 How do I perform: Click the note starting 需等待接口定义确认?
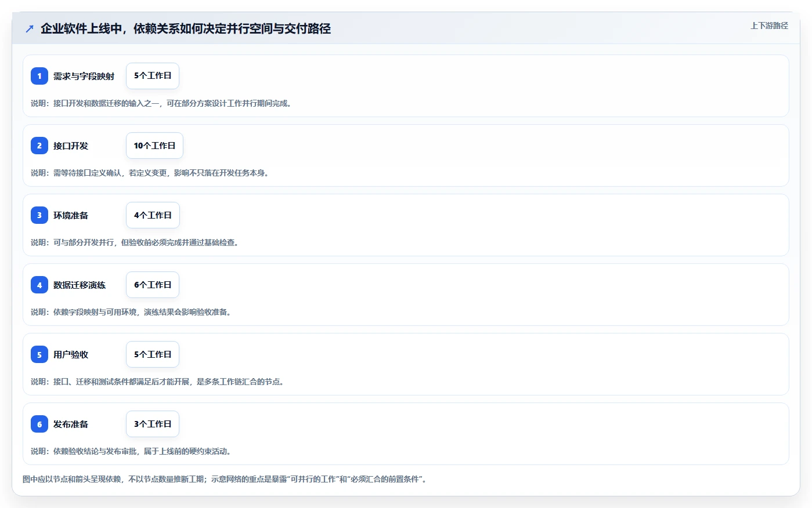pyautogui.click(x=151, y=173)
